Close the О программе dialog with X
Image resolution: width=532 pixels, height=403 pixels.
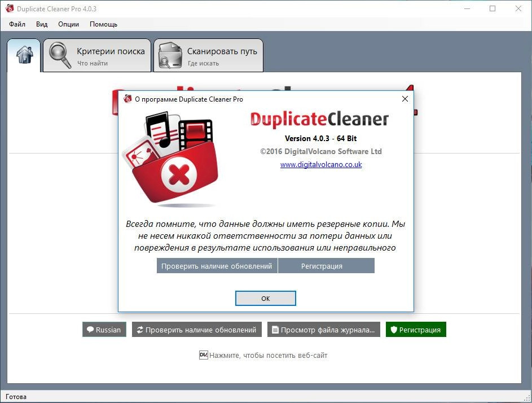(x=405, y=99)
